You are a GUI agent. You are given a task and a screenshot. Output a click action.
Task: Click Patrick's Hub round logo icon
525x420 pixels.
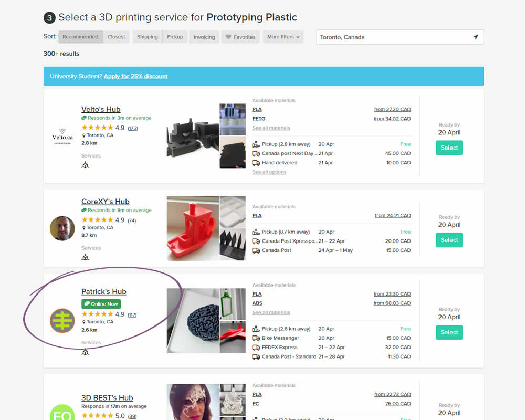point(62,321)
